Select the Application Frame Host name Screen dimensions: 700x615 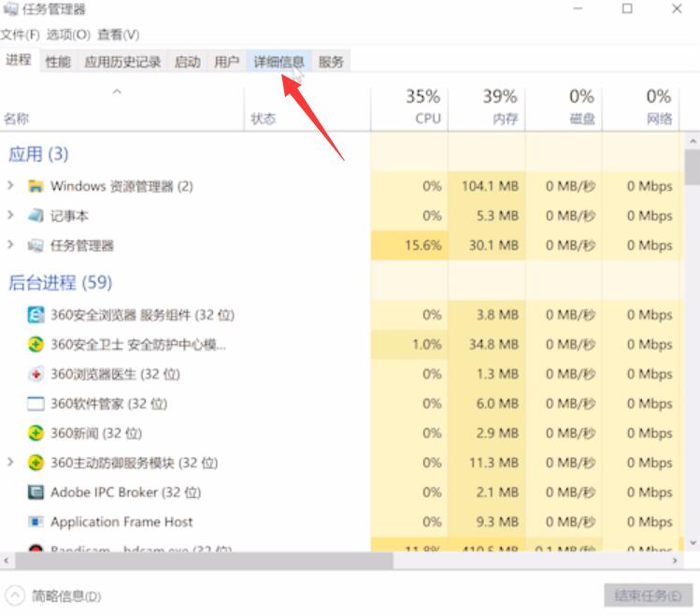click(121, 522)
